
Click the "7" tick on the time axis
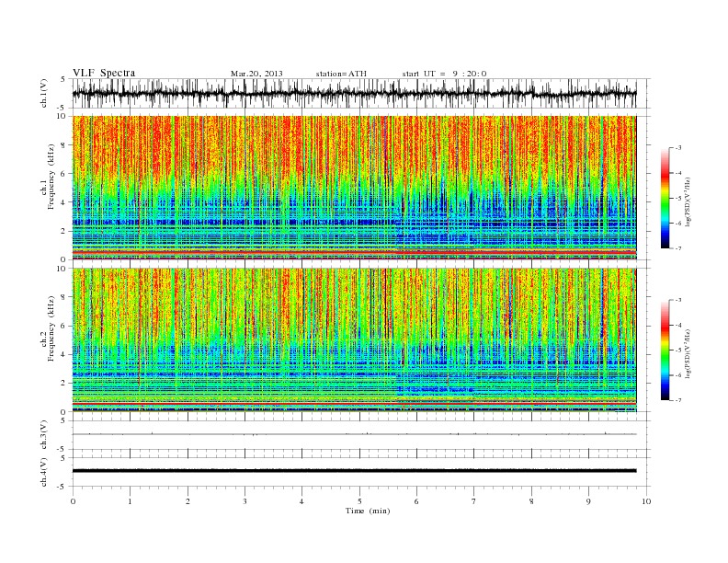point(474,501)
